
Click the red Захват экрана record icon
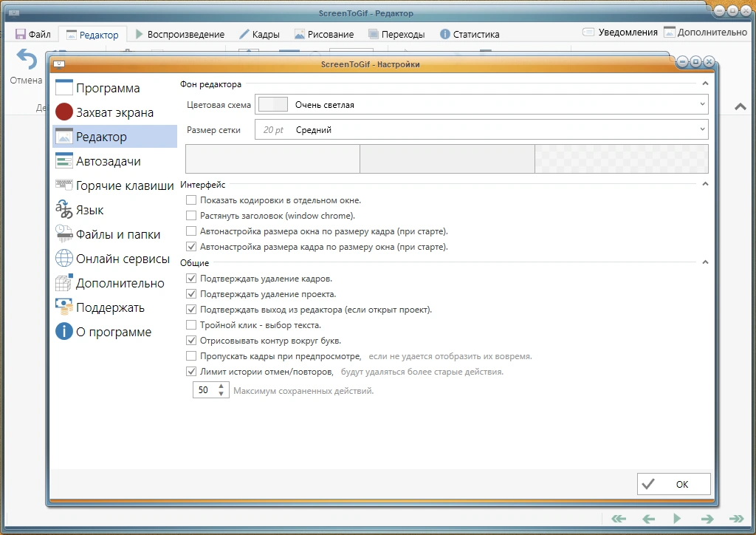[63, 112]
